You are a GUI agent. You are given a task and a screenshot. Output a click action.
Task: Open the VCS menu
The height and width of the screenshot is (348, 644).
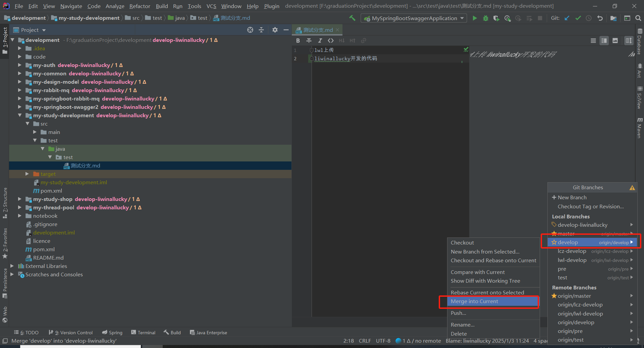pos(211,6)
